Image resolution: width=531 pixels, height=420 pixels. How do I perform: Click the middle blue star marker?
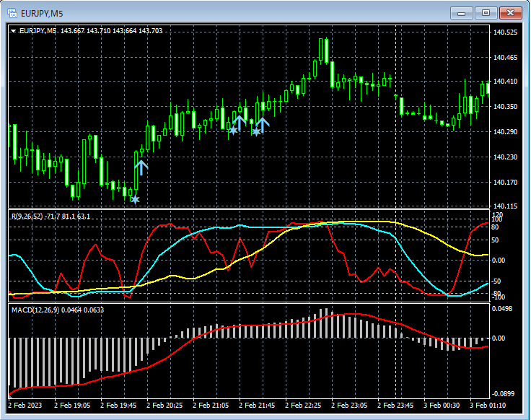[232, 131]
